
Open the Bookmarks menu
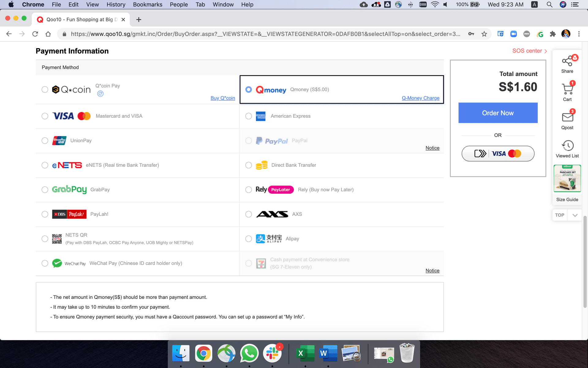[148, 5]
